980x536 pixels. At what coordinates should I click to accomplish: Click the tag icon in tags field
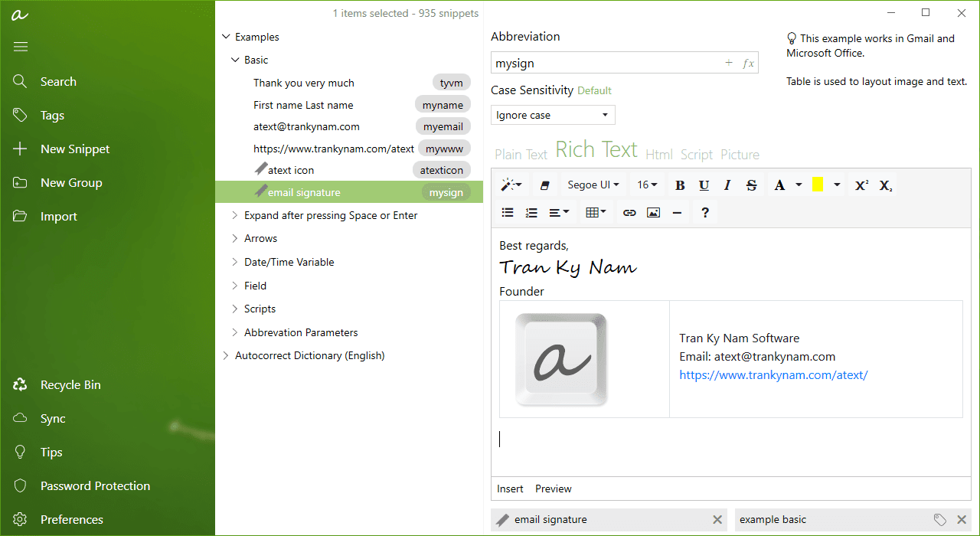point(940,520)
